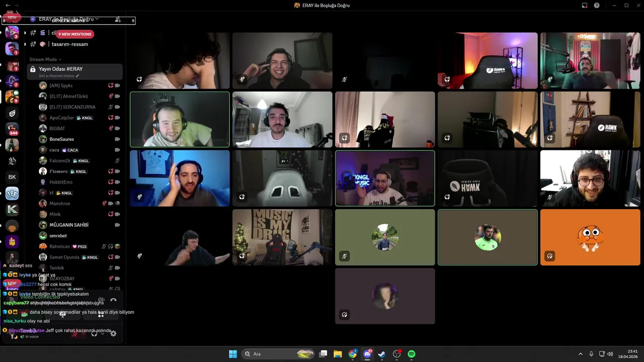Select voice member Samet Oyunda
This screenshot has height=362, width=644.
[79, 257]
